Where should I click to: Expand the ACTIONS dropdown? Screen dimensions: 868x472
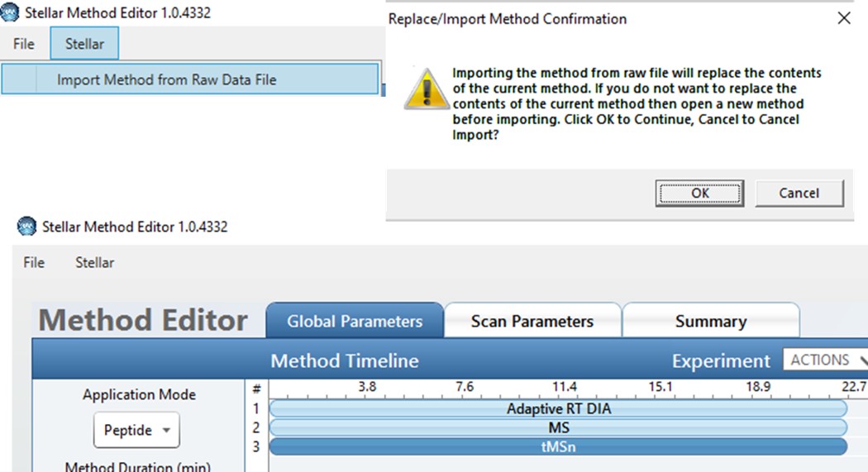[825, 360]
